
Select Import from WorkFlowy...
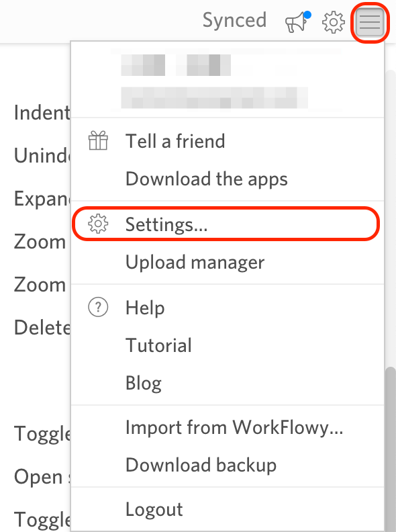click(234, 427)
